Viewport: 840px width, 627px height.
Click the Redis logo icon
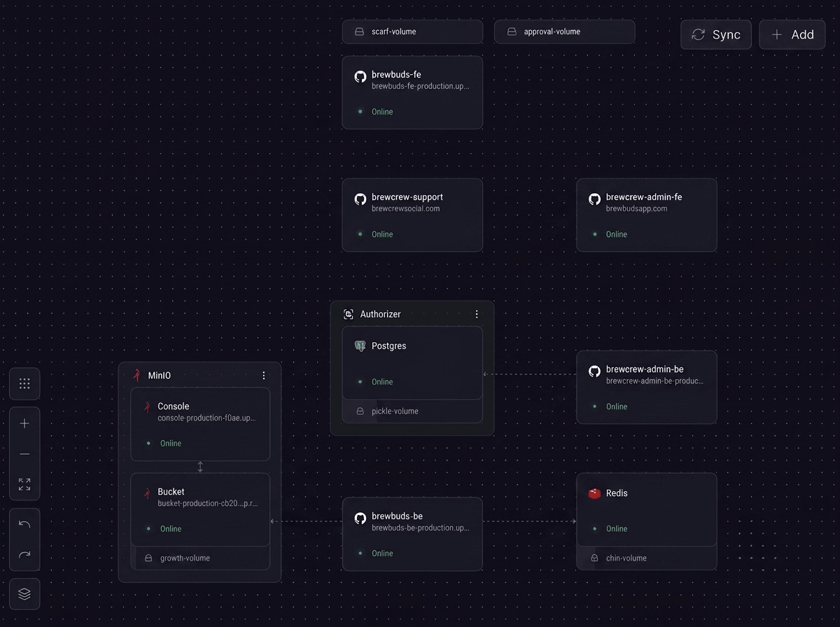pyautogui.click(x=594, y=493)
